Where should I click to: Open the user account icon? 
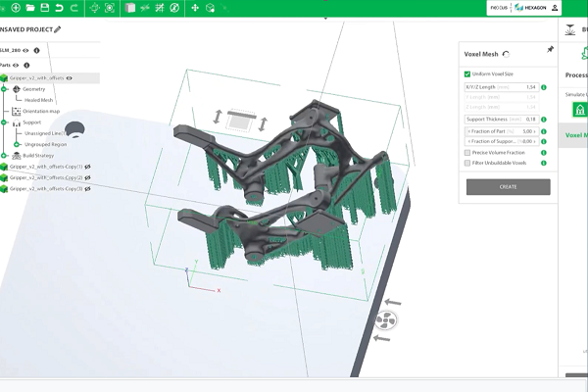point(555,8)
